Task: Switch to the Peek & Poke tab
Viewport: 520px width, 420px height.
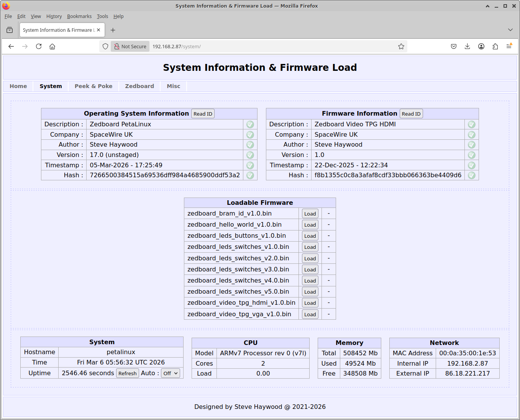Action: coord(94,86)
